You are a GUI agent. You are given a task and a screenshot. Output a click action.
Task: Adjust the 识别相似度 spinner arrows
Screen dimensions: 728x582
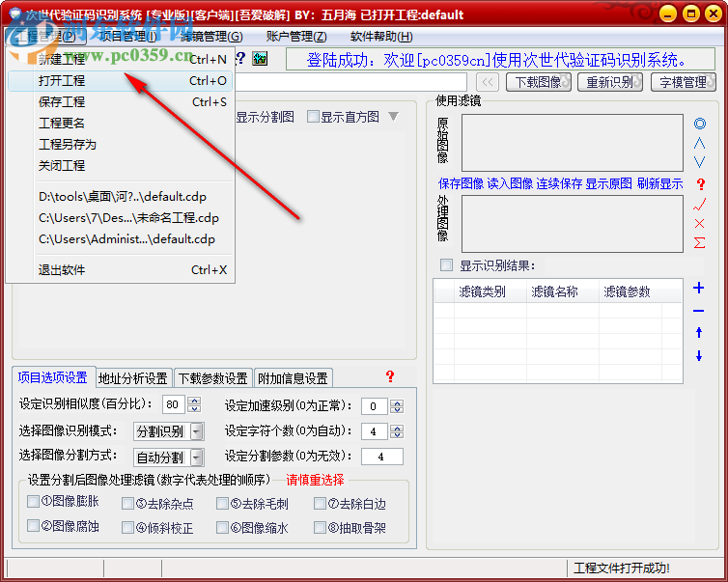point(194,404)
